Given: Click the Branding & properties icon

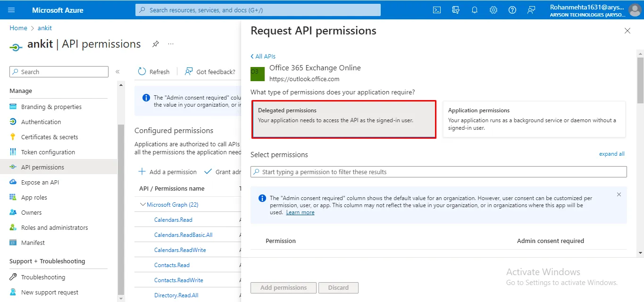Looking at the screenshot, I should click(13, 107).
